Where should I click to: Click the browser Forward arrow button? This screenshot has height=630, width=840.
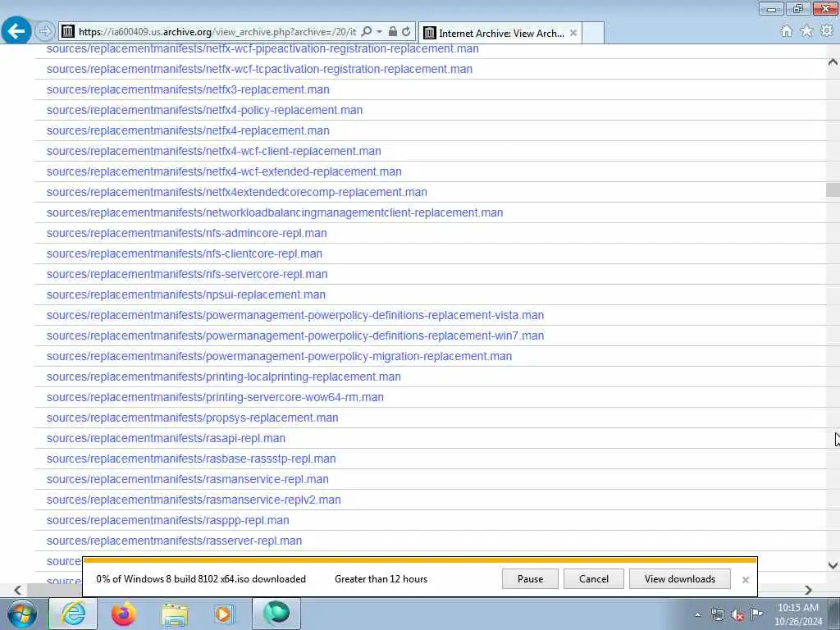pyautogui.click(x=45, y=32)
